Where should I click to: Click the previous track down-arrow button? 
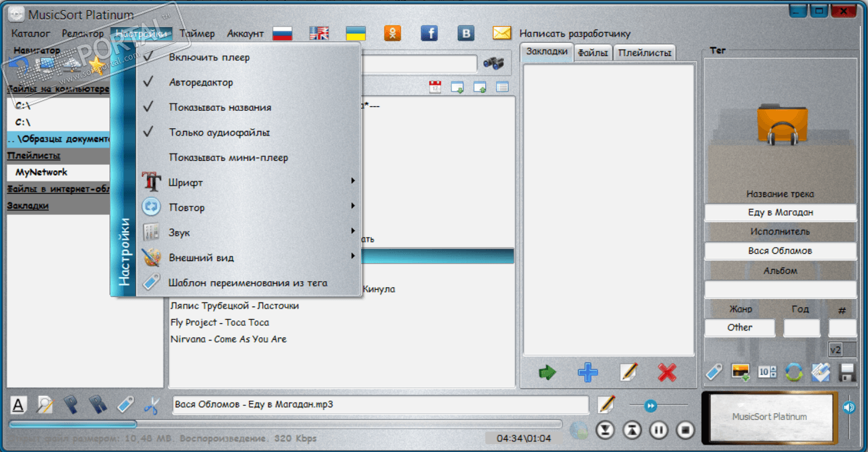coord(605,430)
